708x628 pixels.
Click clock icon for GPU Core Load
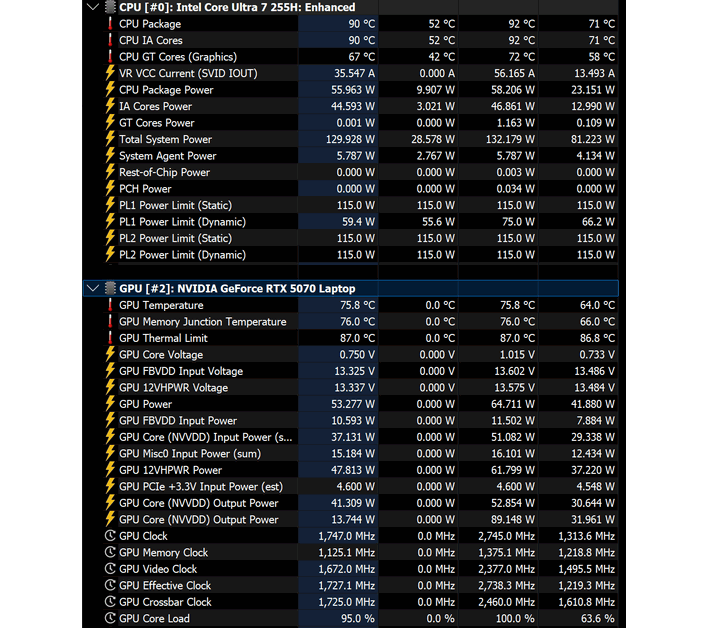110,618
